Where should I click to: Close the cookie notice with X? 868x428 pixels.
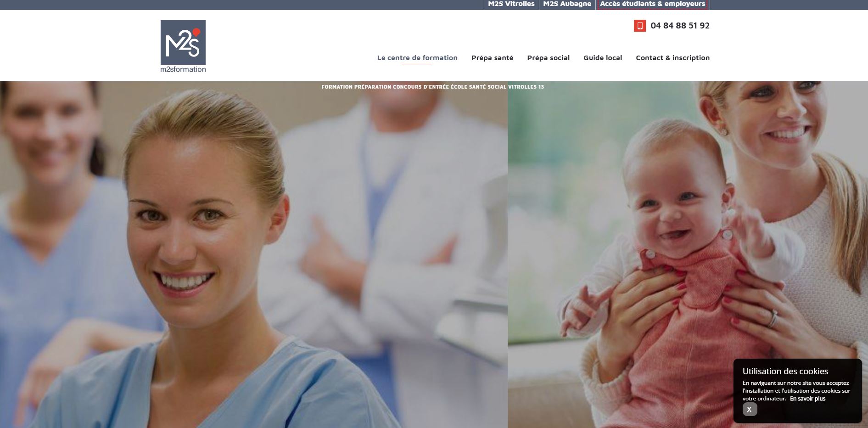click(750, 409)
